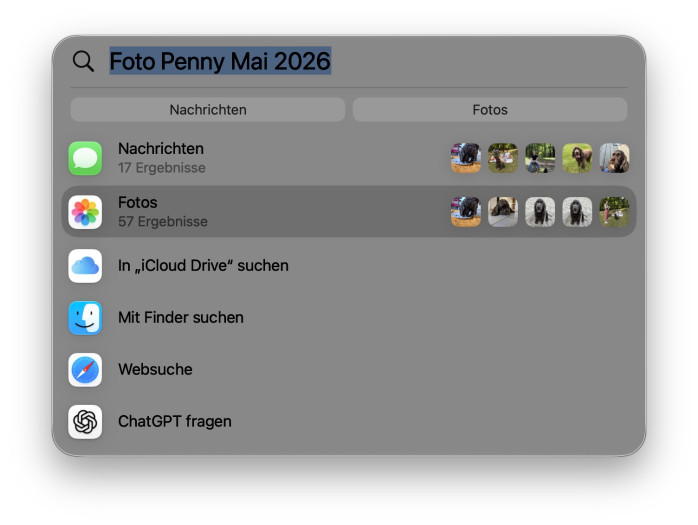Select the Fotos filter button

pyautogui.click(x=490, y=110)
